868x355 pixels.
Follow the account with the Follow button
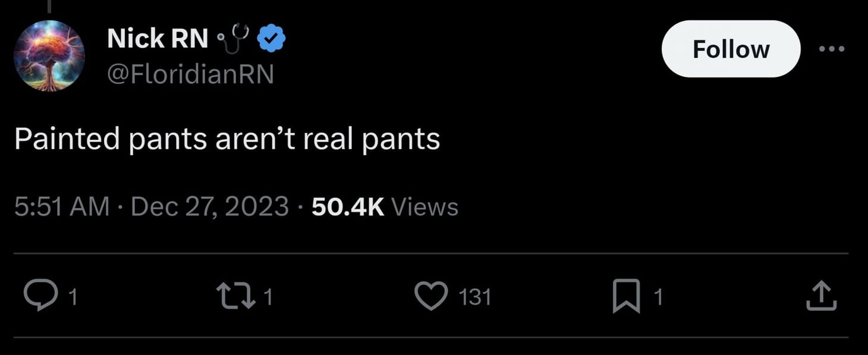730,49
